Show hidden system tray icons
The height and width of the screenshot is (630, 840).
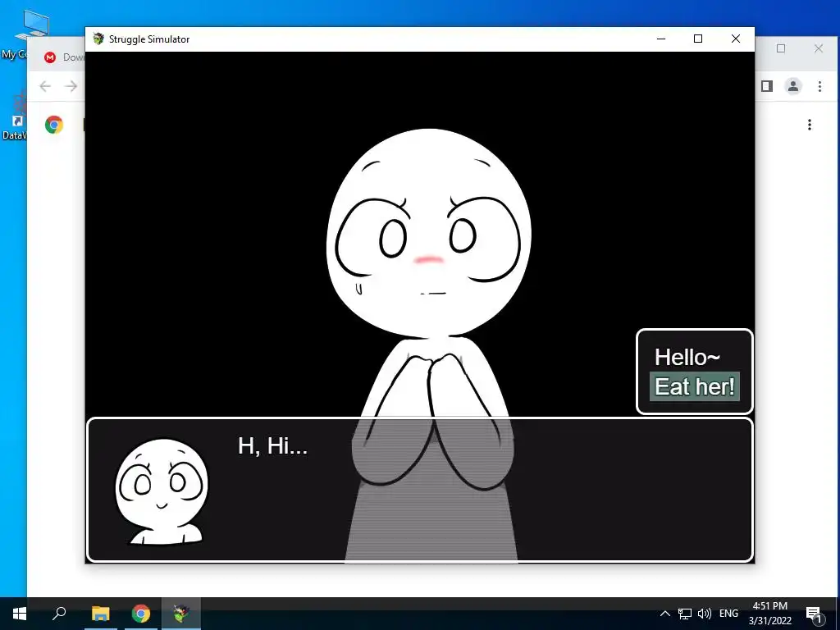pos(664,614)
